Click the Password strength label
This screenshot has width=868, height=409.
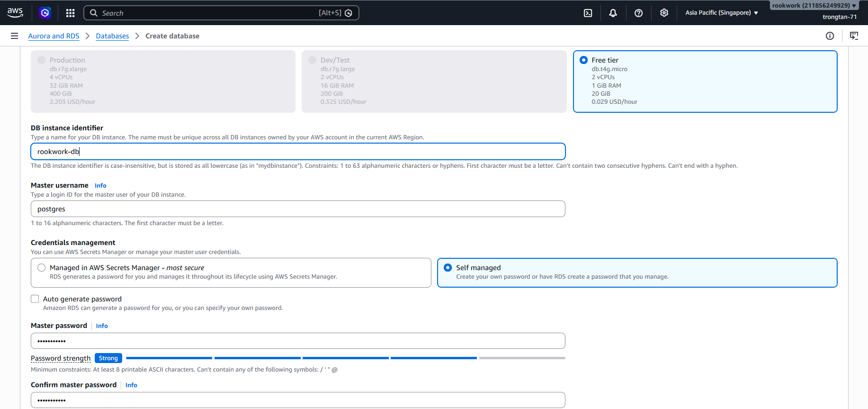(61, 358)
